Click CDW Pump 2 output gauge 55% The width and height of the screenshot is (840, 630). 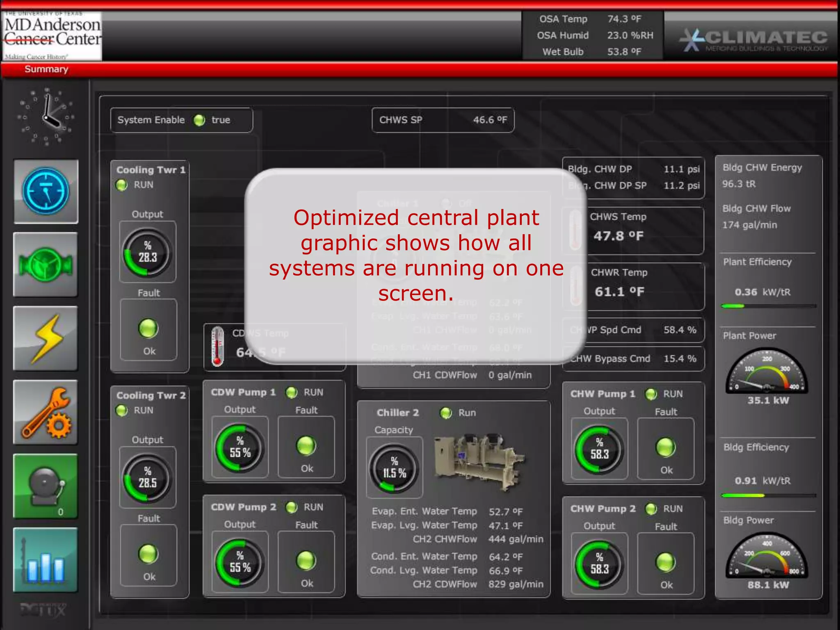240,563
